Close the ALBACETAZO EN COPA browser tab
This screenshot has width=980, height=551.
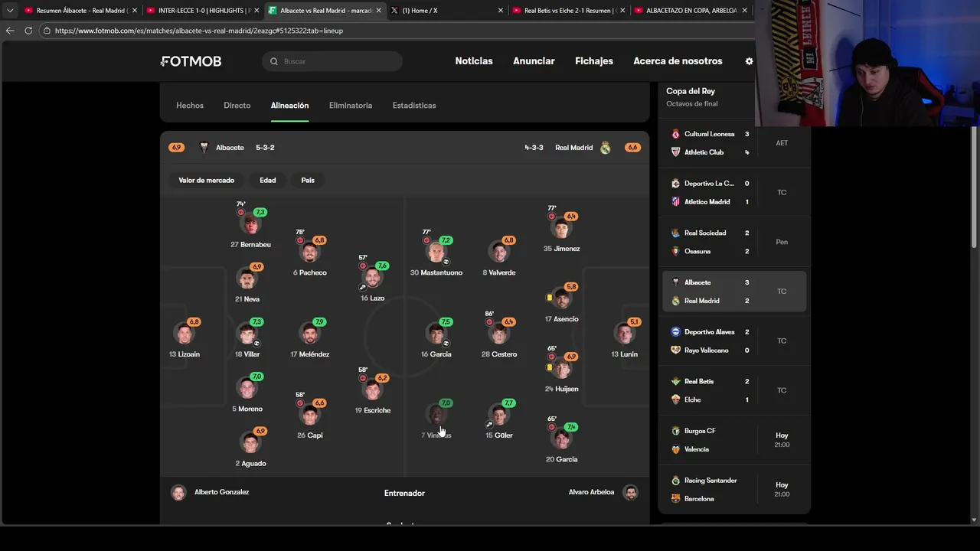pos(744,11)
